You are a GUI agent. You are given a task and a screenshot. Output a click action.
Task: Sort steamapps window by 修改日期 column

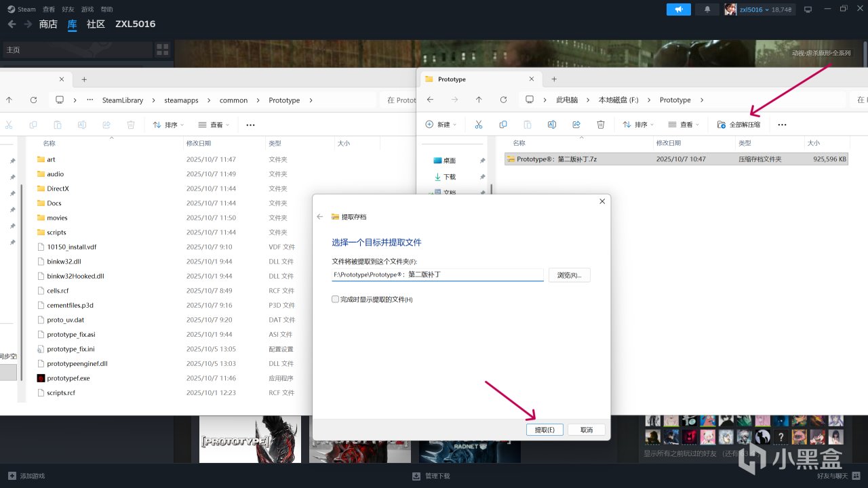tap(199, 143)
